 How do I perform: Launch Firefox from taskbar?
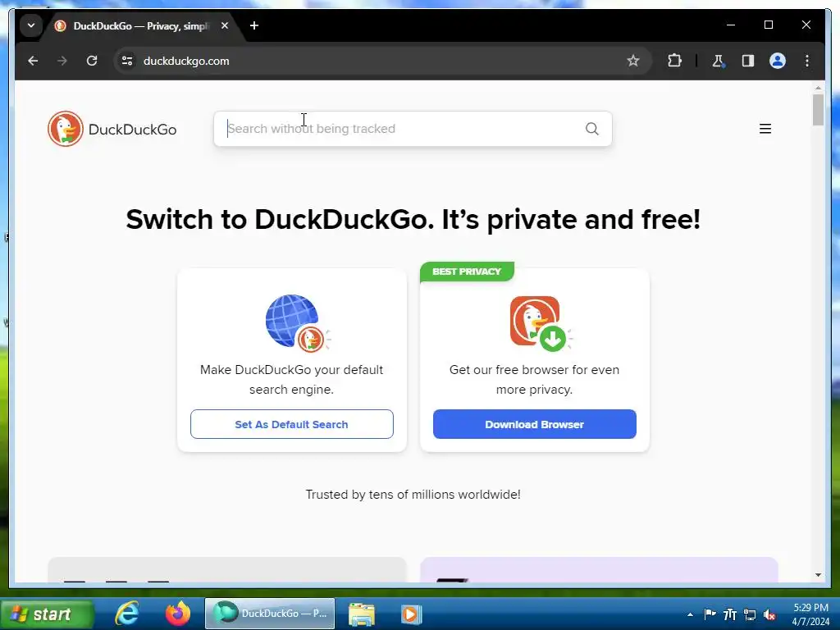(178, 614)
